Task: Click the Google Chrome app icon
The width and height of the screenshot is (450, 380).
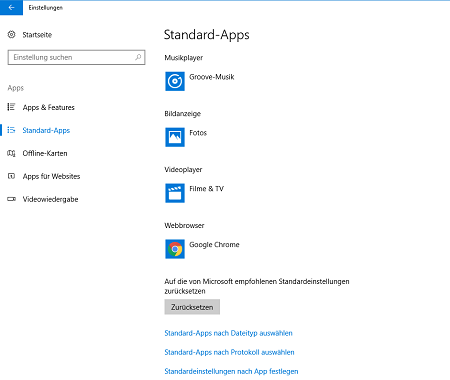Action: coord(175,249)
